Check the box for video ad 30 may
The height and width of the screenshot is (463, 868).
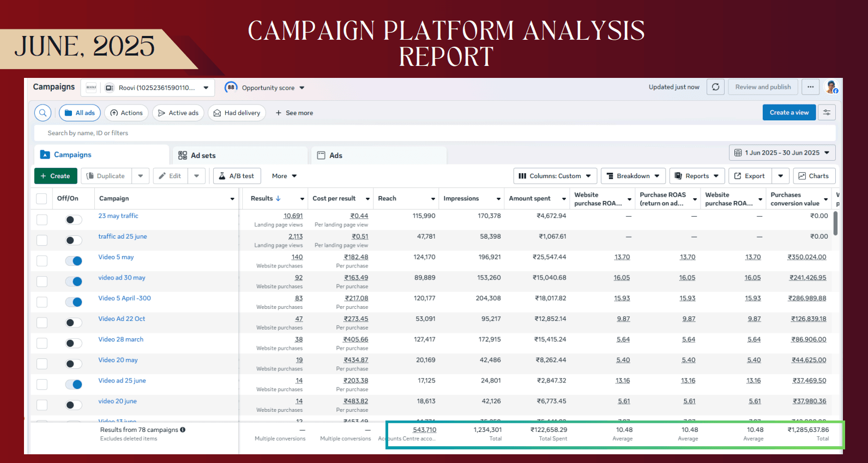point(42,282)
